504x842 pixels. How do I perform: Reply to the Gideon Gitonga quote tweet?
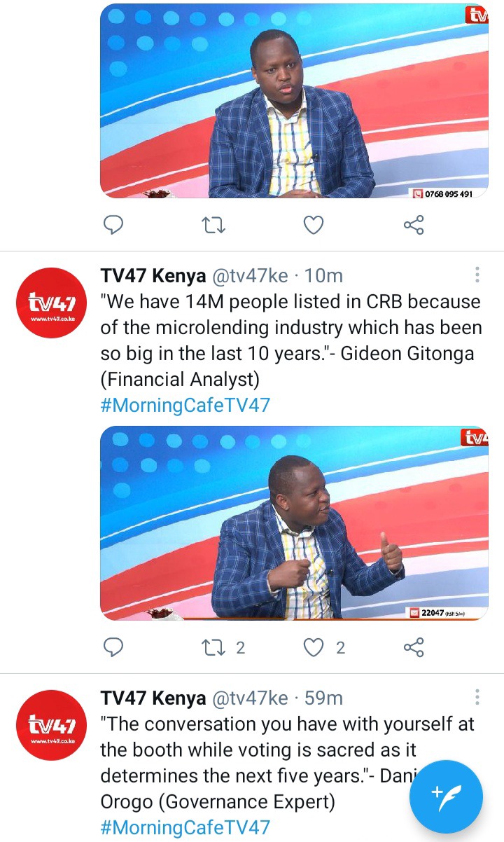pos(113,647)
